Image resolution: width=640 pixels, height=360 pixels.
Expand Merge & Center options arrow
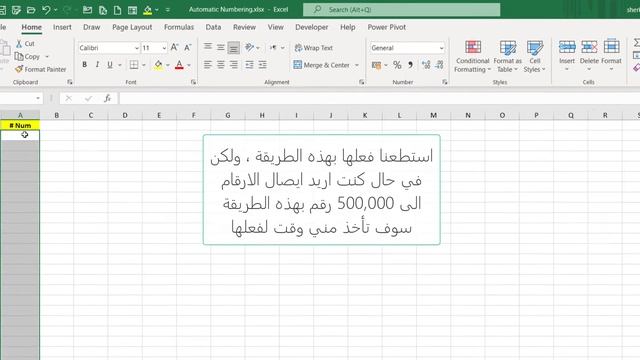pos(357,65)
